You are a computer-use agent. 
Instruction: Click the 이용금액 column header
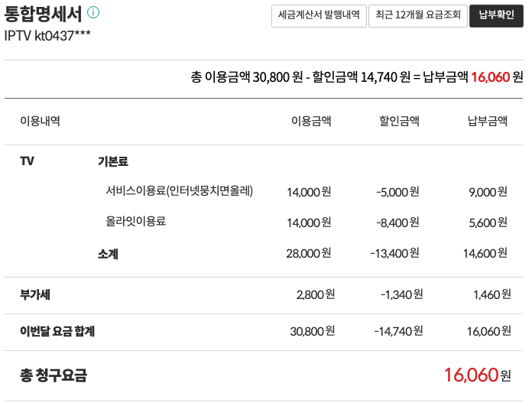click(x=311, y=121)
